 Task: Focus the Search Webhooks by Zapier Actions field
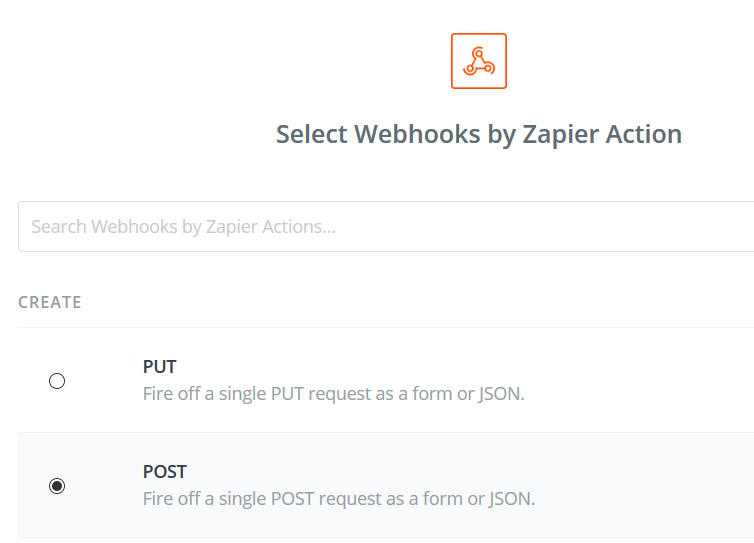tap(386, 227)
